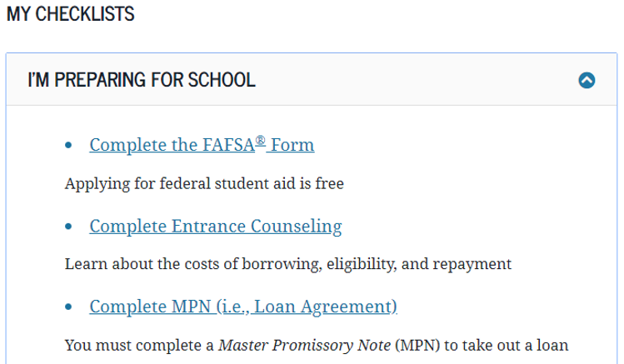This screenshot has width=624, height=364.
Task: Click the MY CHECKLISTS heading
Action: [71, 14]
